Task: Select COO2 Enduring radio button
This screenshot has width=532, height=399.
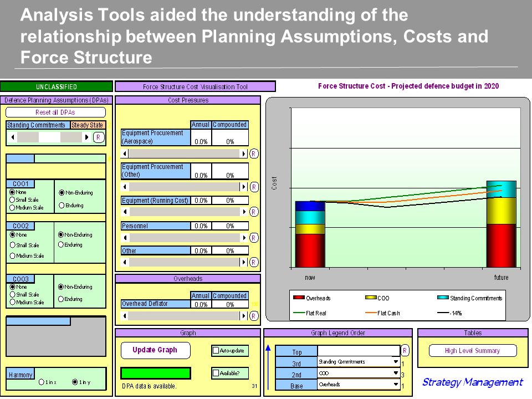Action: click(x=61, y=244)
